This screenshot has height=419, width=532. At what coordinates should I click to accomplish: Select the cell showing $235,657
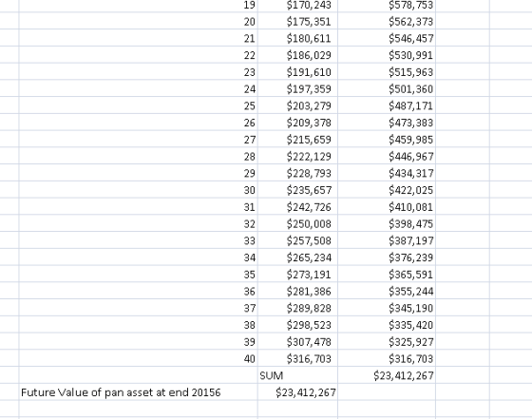298,190
